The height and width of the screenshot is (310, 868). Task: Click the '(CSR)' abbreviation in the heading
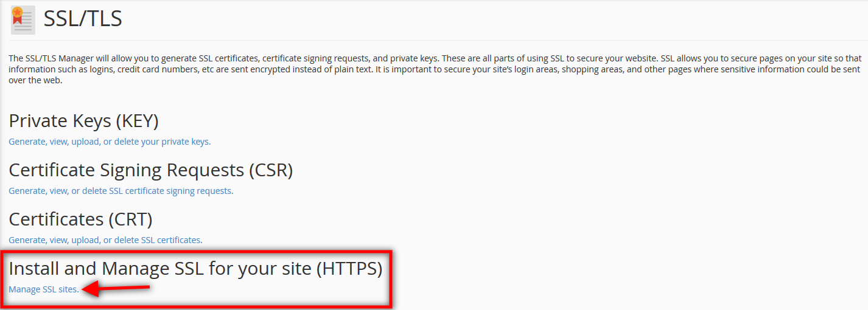coord(270,170)
